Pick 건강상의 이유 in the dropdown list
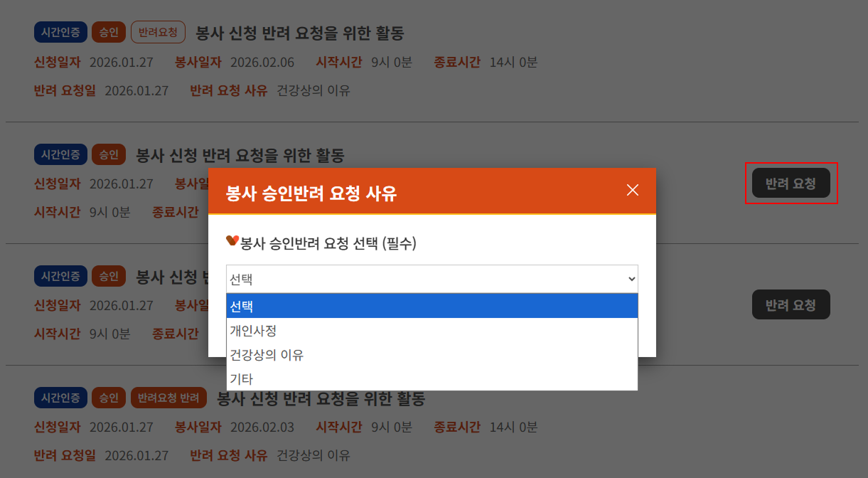 pyautogui.click(x=432, y=355)
